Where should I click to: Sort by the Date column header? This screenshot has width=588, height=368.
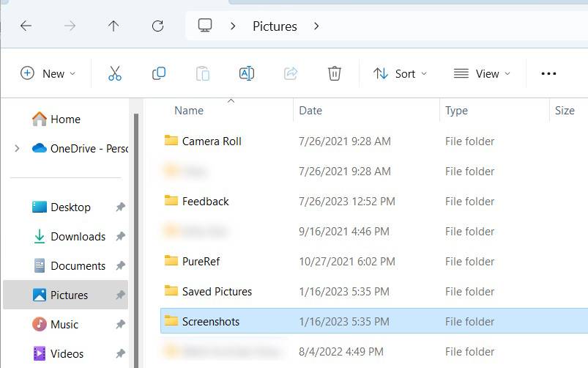tap(310, 111)
